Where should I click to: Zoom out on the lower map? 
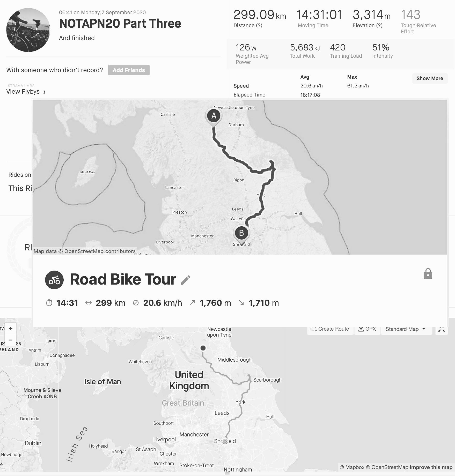click(x=11, y=340)
